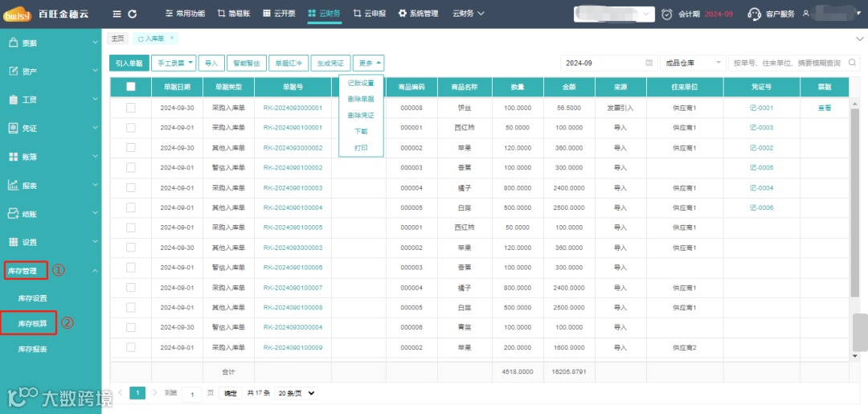Select 删除凭证 from the 更多 menu
This screenshot has width=868, height=414.
[361, 115]
